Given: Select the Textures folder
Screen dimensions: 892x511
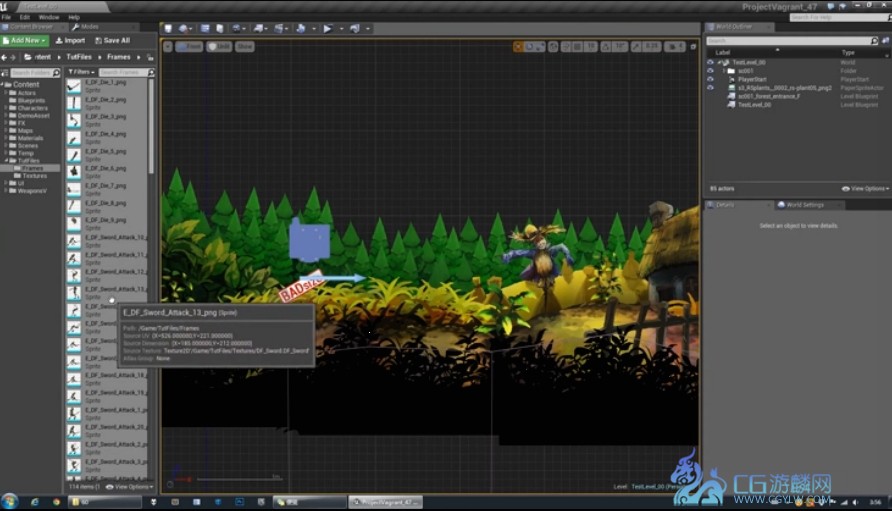Looking at the screenshot, I should (34, 176).
